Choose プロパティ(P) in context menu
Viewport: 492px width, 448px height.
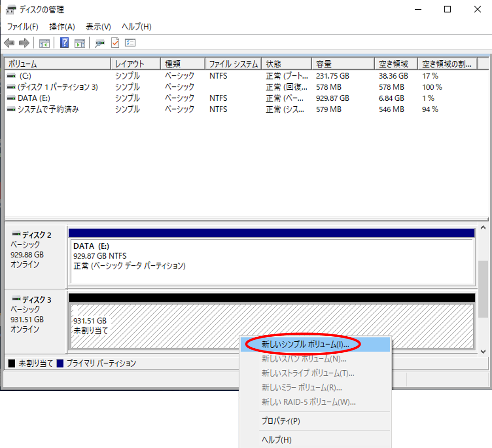[x=315, y=421]
